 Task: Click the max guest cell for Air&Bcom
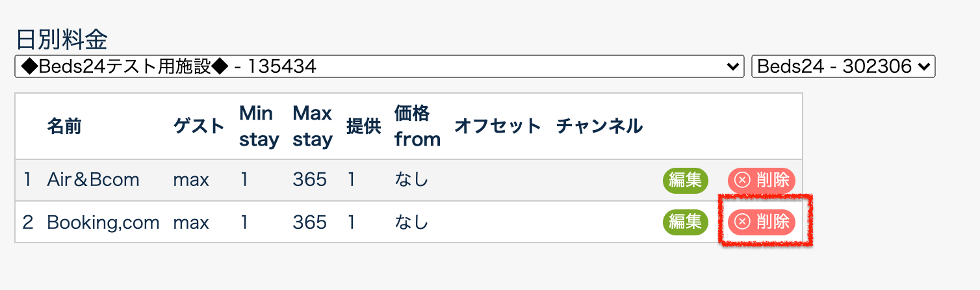coord(191,180)
